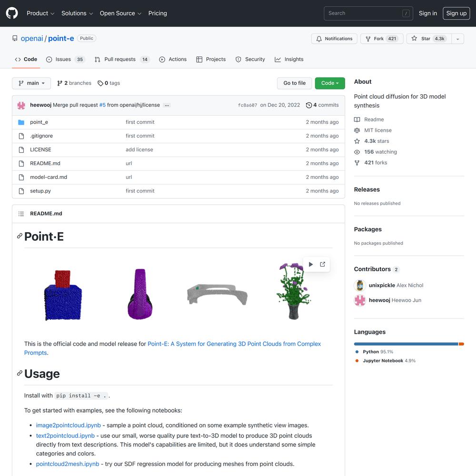Image resolution: width=476 pixels, height=476 pixels.
Task: Click the MIT license scale icon
Action: [x=357, y=130]
